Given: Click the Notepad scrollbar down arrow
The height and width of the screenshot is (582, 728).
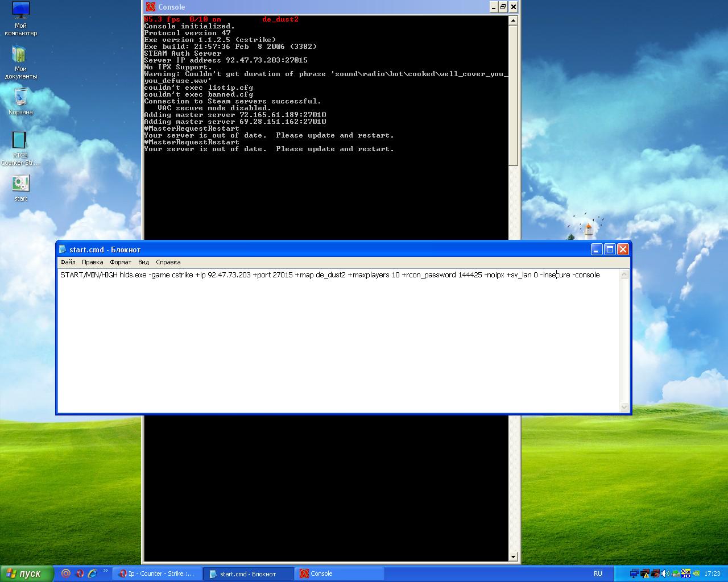Looking at the screenshot, I should pyautogui.click(x=624, y=407).
